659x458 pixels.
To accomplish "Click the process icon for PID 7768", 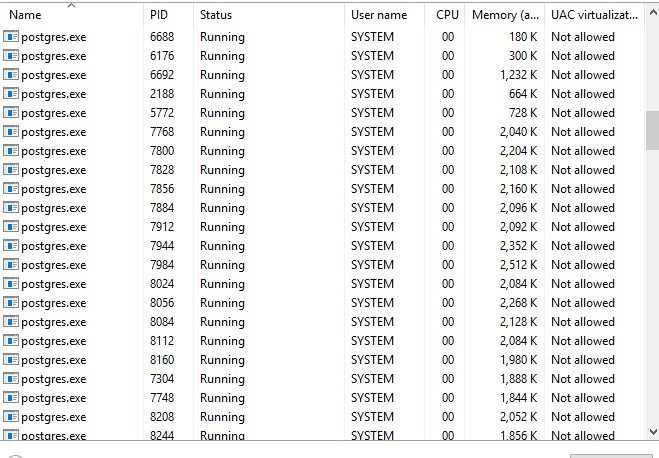I will click(x=11, y=132).
